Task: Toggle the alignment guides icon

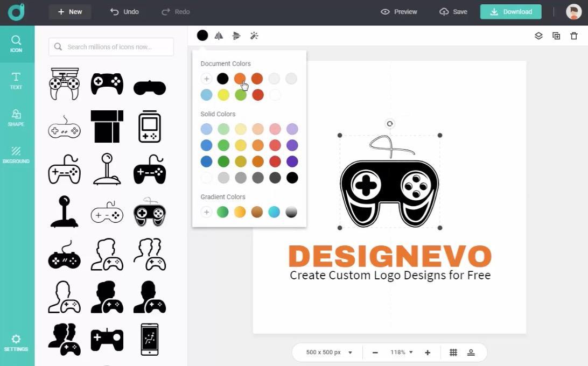Action: tap(471, 352)
